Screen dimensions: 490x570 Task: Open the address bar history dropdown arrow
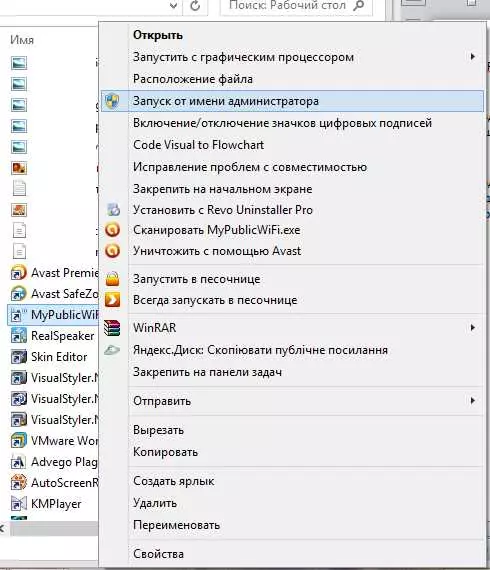pos(174,5)
